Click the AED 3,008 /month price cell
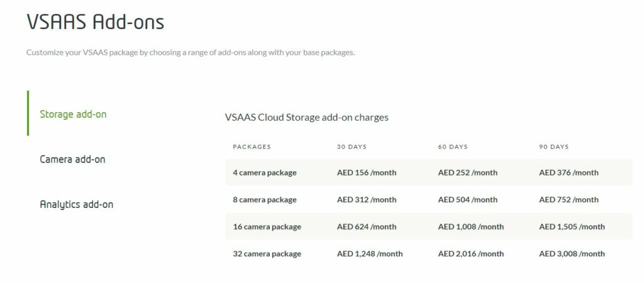The image size is (644, 284). point(572,254)
